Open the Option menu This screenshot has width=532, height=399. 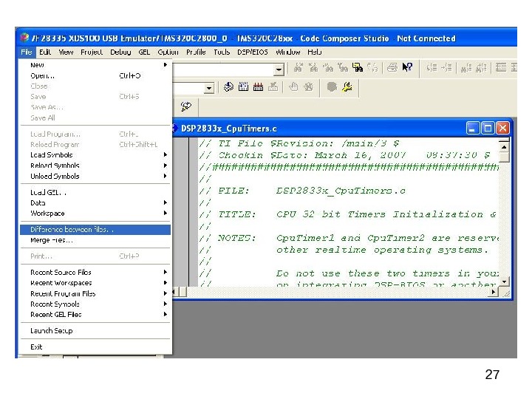pos(168,52)
